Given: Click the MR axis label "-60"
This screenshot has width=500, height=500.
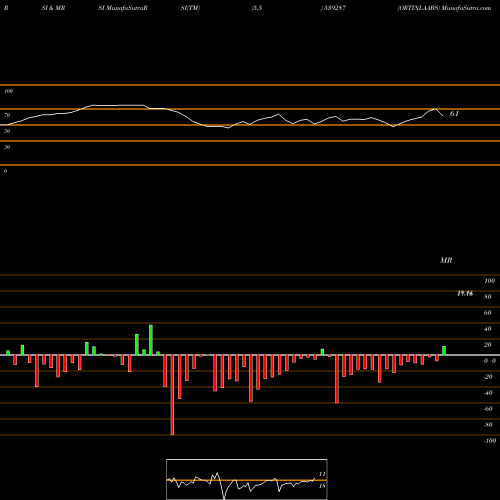Looking at the screenshot, I should tap(488, 409).
